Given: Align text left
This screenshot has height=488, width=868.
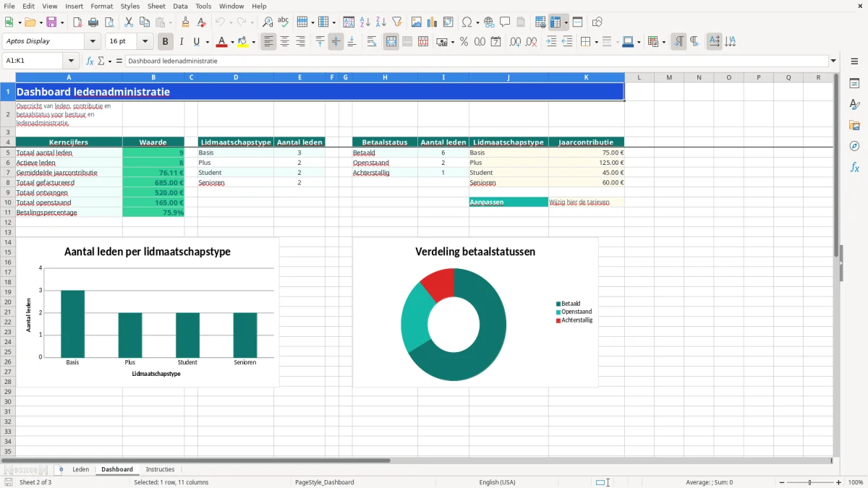Looking at the screenshot, I should pos(269,42).
